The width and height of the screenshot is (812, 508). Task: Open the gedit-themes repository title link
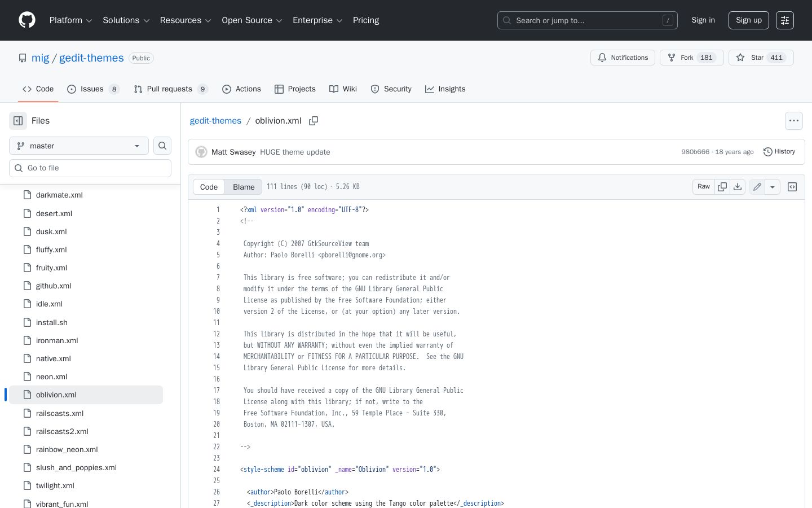coord(91,58)
